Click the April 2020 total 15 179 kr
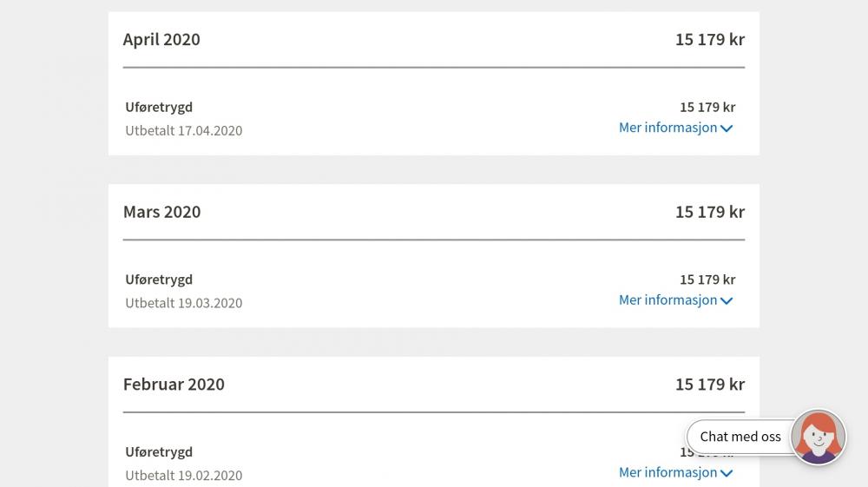Image resolution: width=868 pixels, height=487 pixels. pos(710,40)
